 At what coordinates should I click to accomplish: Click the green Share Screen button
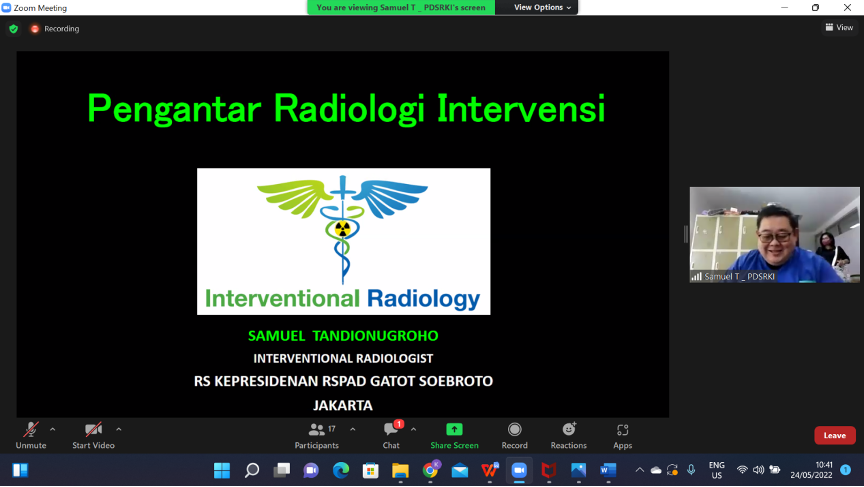[454, 435]
